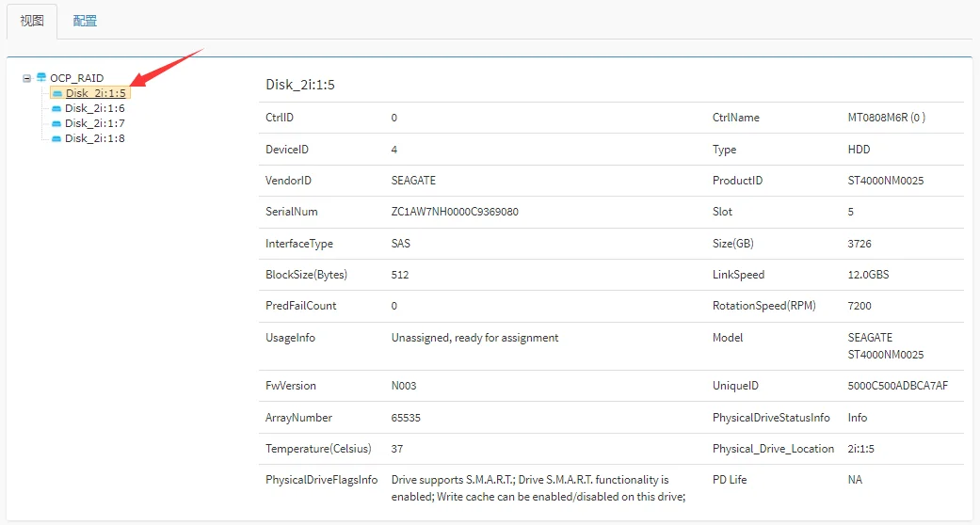Select Disk_2i:1:7 in the tree

(x=95, y=123)
